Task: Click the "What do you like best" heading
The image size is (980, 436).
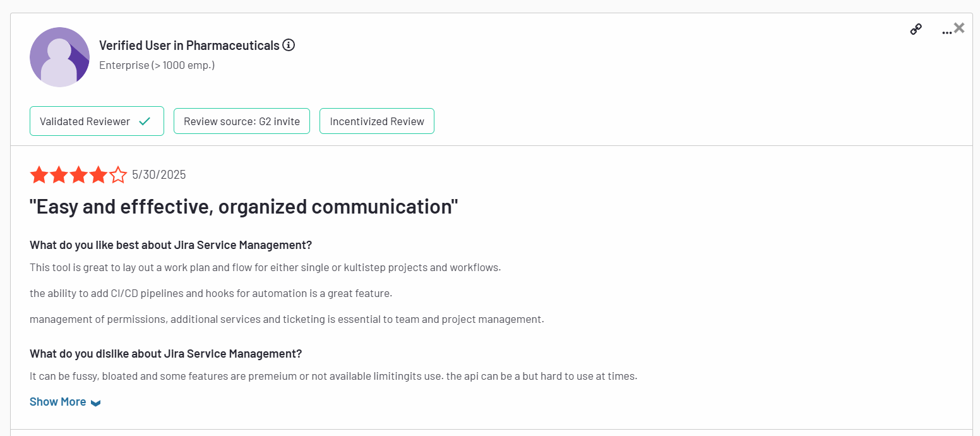Action: pos(170,245)
